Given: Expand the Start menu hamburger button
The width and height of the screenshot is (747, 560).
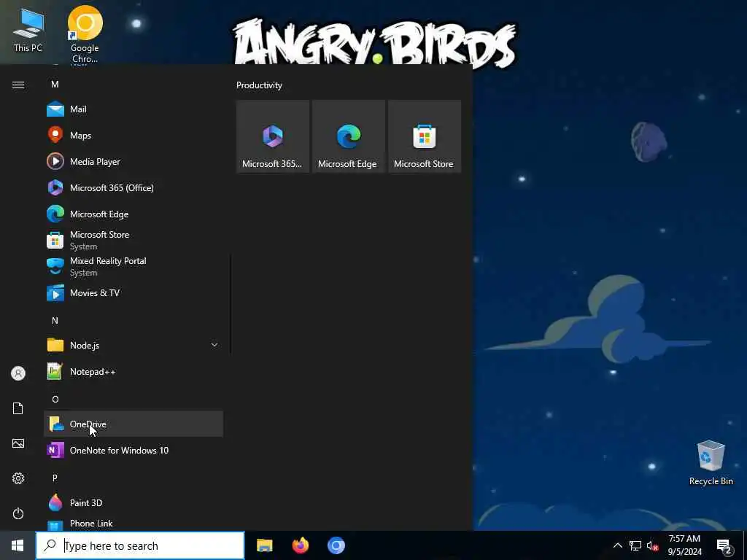Looking at the screenshot, I should (18, 85).
